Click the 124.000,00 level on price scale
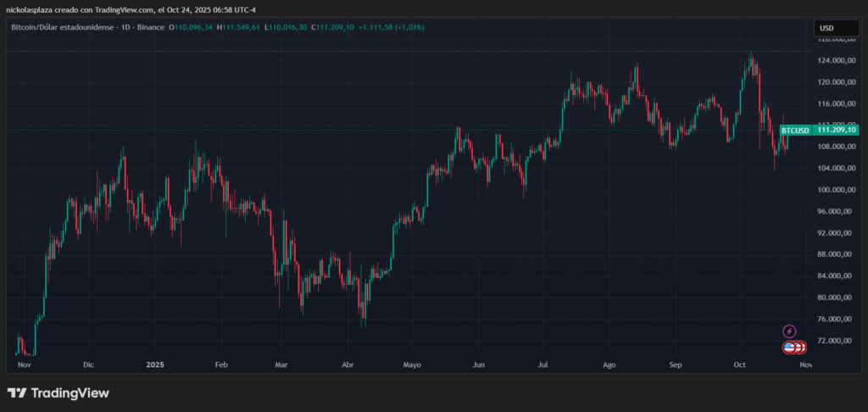868x412 pixels. point(835,61)
